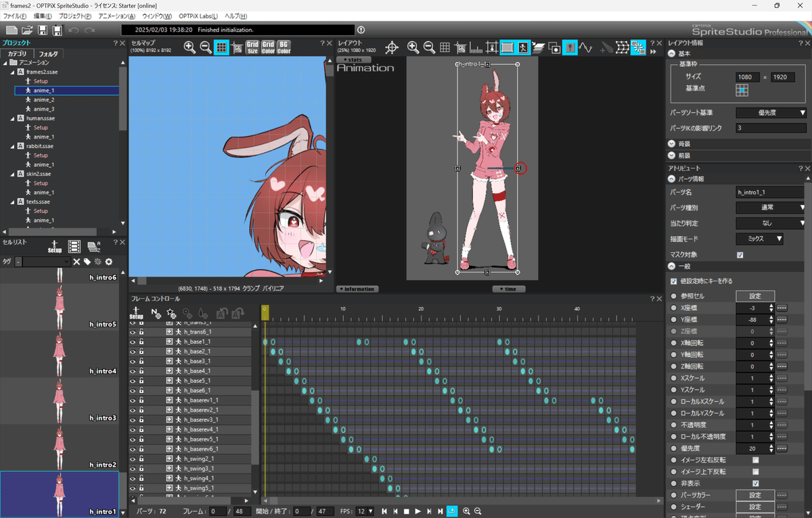Hide the h_baserev2_1 part eye icon

[133, 410]
